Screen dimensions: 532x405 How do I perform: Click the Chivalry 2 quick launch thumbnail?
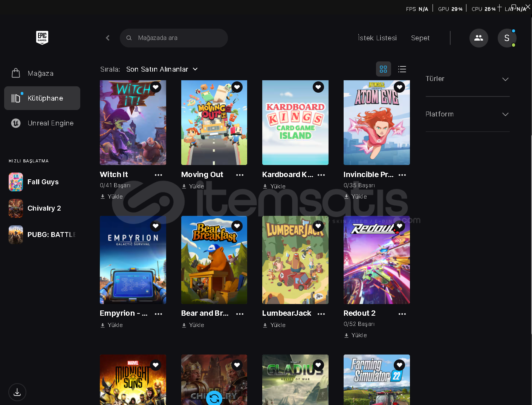coord(16,208)
